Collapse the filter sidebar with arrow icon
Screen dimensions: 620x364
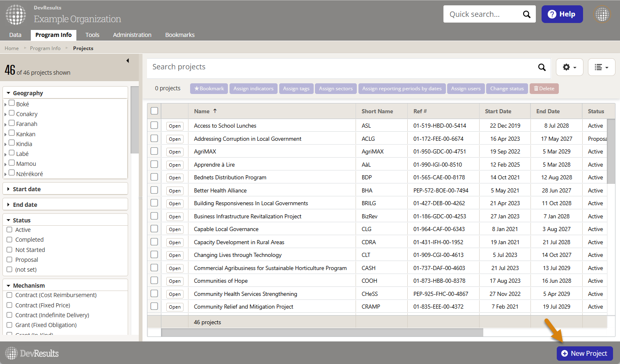click(x=128, y=61)
